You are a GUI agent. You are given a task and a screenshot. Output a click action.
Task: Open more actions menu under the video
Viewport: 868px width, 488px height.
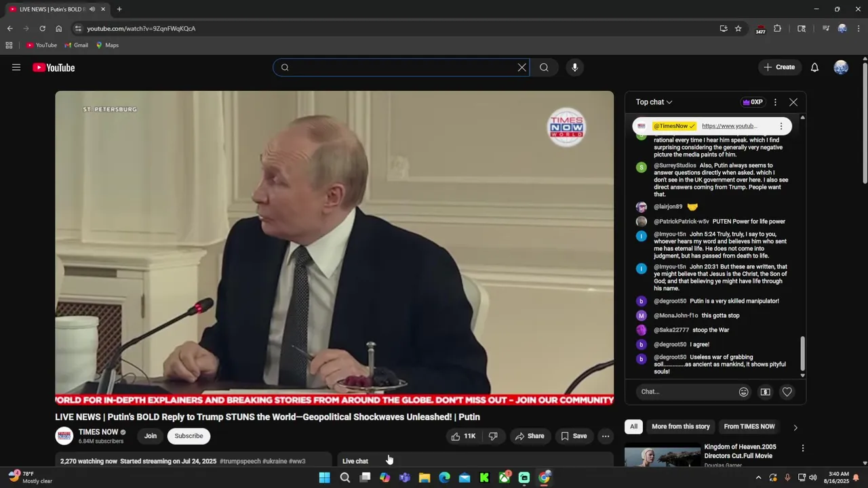coord(606,436)
